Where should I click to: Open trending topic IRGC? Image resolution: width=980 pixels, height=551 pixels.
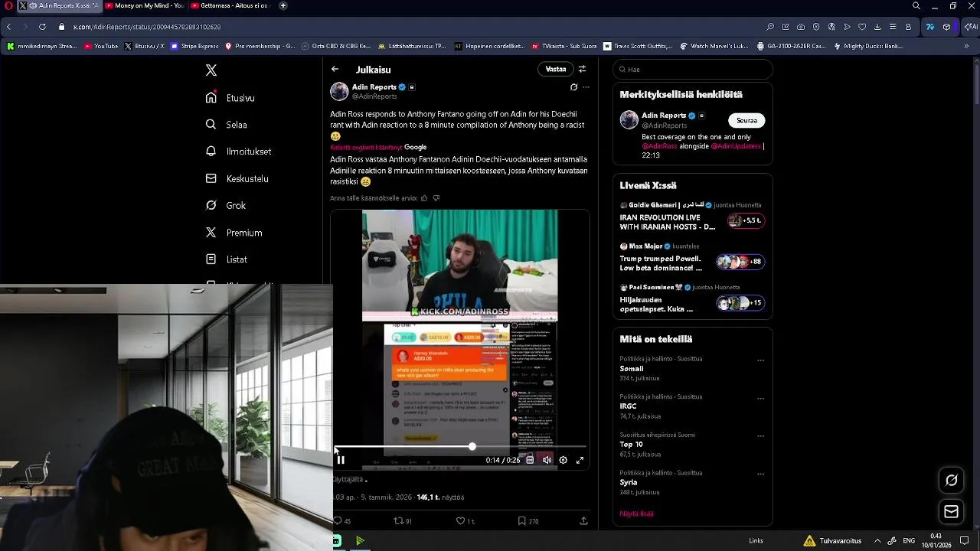coord(628,406)
